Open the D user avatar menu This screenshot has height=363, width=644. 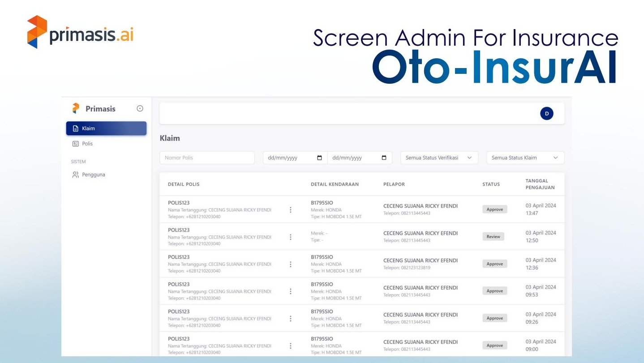click(x=546, y=114)
